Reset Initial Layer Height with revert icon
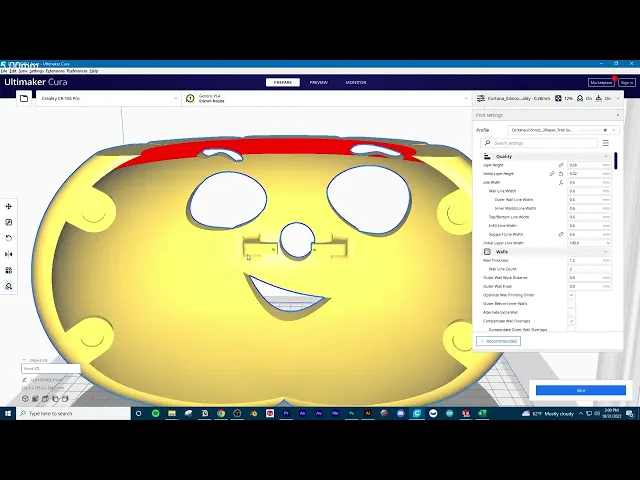Image resolution: width=640 pixels, height=480 pixels. 561,174
